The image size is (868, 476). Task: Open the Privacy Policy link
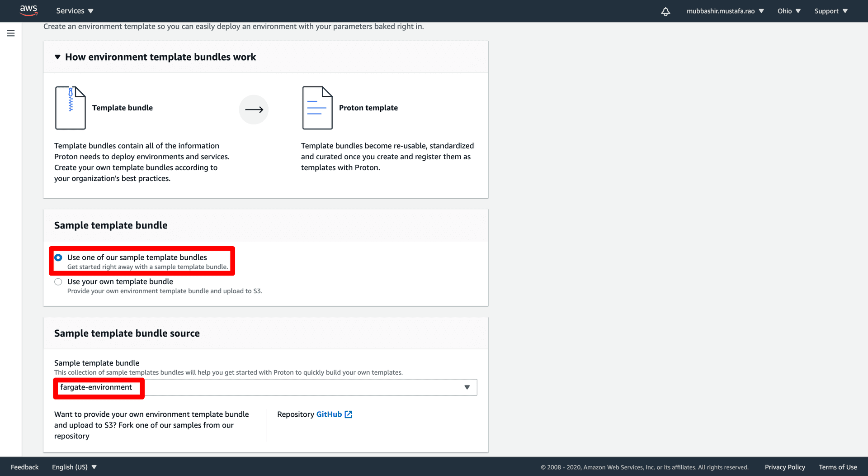coord(785,467)
